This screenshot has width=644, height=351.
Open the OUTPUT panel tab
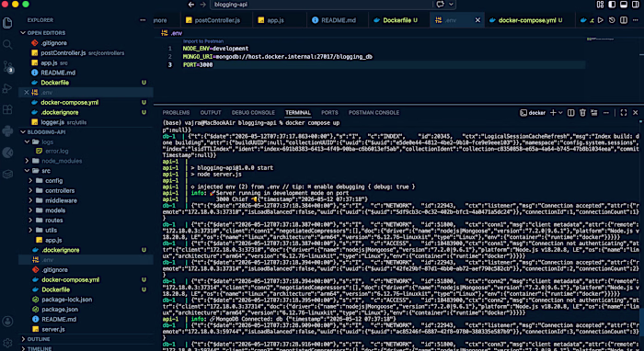[211, 113]
